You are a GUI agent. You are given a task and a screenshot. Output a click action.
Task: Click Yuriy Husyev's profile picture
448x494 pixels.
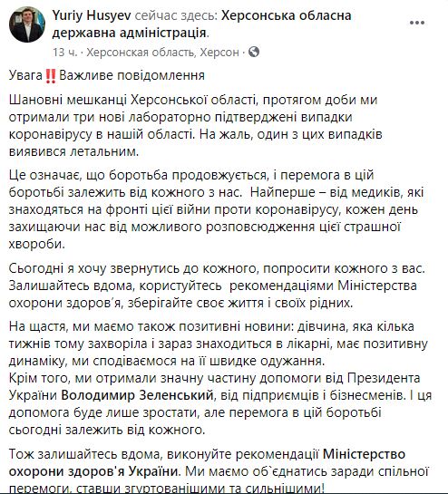coord(27,24)
